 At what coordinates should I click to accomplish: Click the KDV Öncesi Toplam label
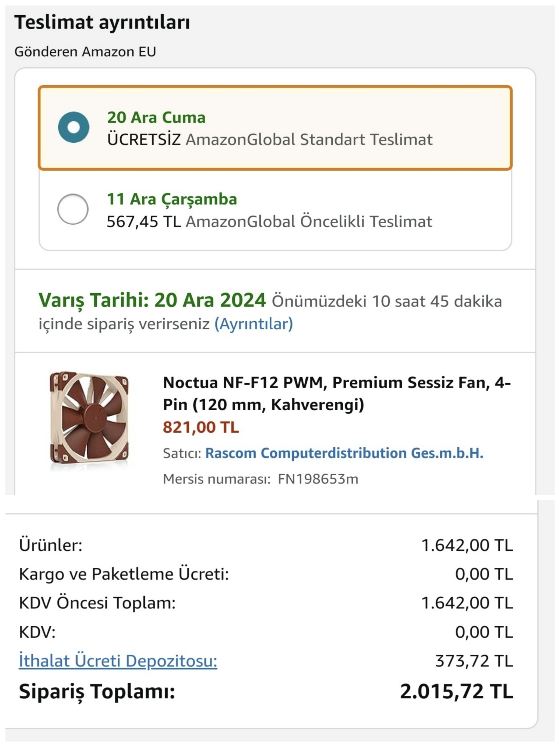click(x=97, y=603)
